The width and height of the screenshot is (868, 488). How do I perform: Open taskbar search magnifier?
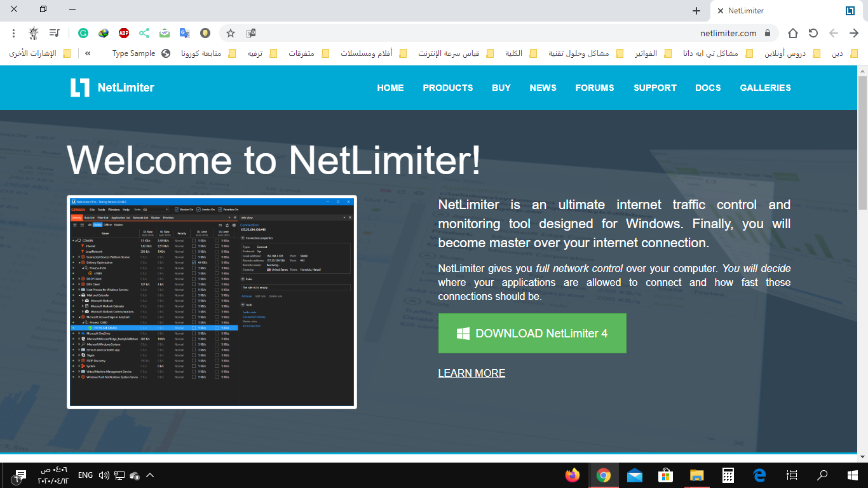click(x=822, y=475)
